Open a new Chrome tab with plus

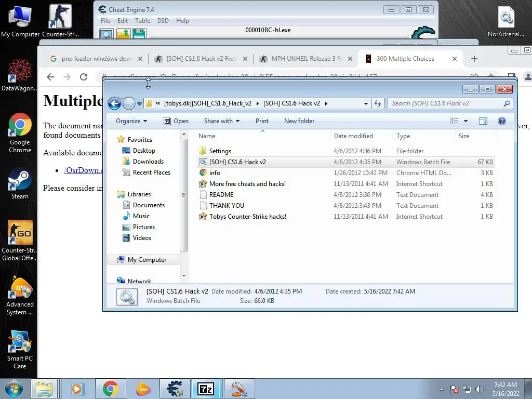click(474, 59)
